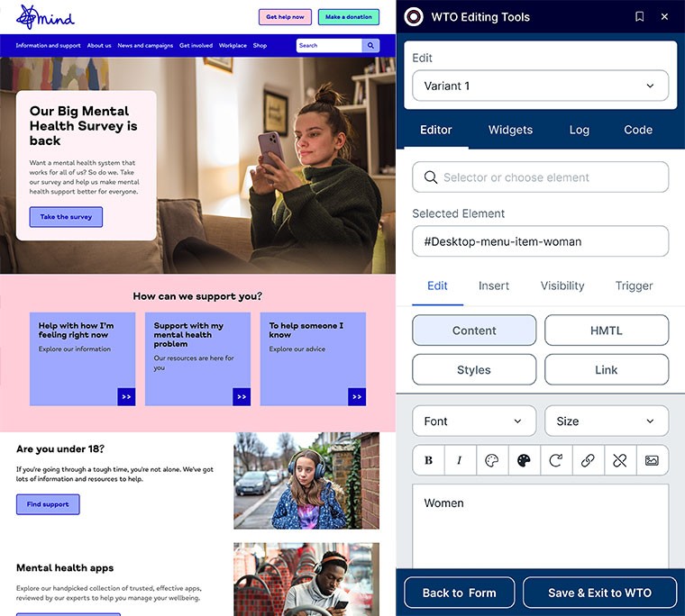
Task: Open the filled palette background color tool
Action: 524,460
